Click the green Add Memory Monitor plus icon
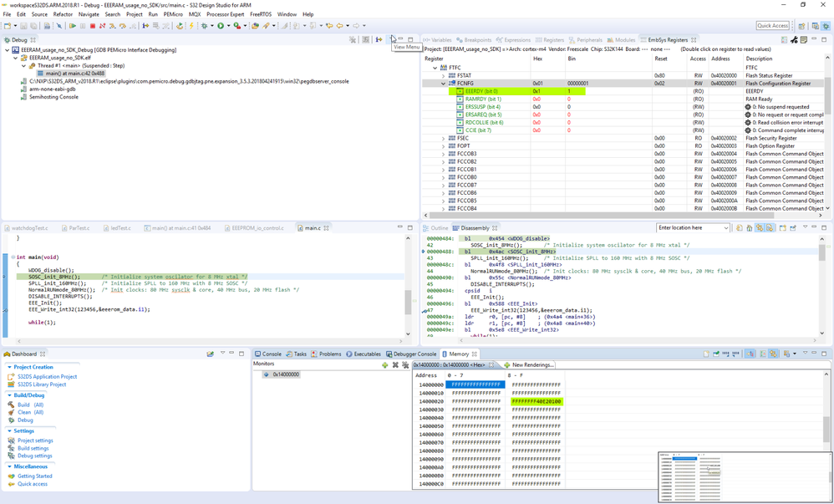 tap(384, 365)
